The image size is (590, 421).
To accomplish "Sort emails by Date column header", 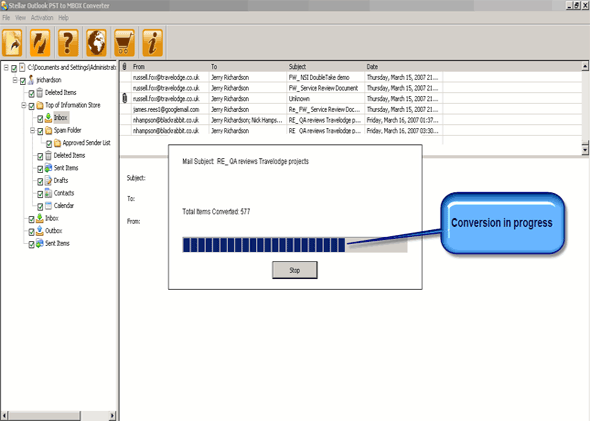I will (x=403, y=67).
